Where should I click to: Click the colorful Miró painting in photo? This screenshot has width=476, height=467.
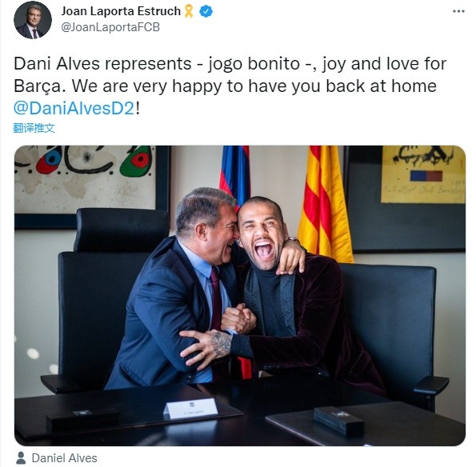pyautogui.click(x=85, y=179)
